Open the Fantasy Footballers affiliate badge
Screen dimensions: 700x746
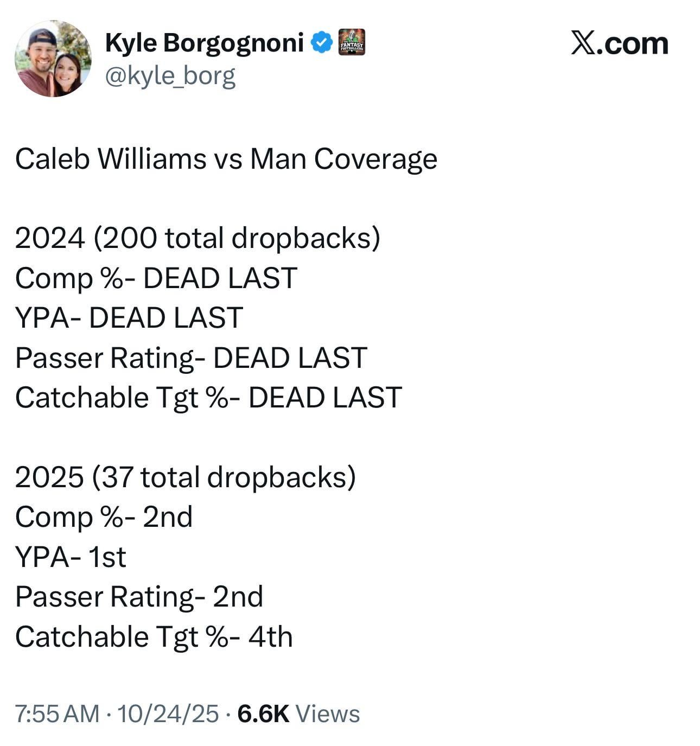(x=352, y=42)
